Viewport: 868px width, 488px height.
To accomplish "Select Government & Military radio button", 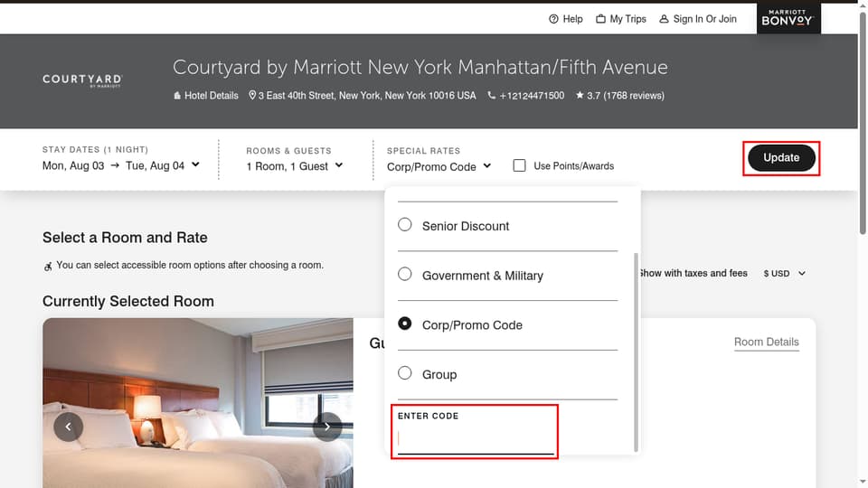I will 405,274.
